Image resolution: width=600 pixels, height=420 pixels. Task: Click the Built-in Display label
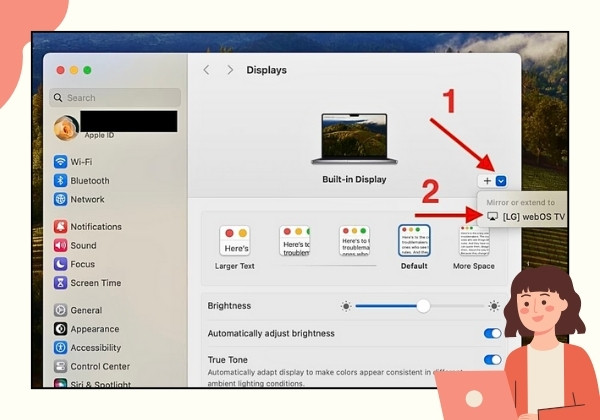click(x=354, y=179)
